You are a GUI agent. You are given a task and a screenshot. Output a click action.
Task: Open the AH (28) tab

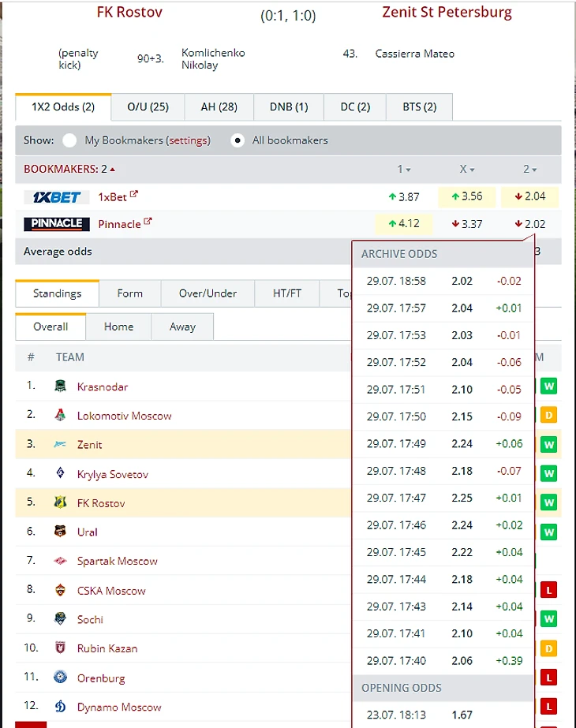click(x=219, y=106)
